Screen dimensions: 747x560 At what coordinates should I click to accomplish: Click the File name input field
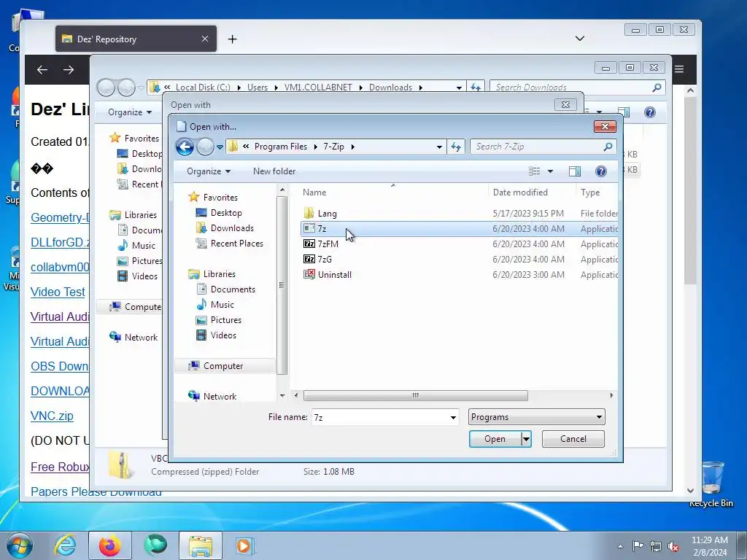[x=379, y=417]
